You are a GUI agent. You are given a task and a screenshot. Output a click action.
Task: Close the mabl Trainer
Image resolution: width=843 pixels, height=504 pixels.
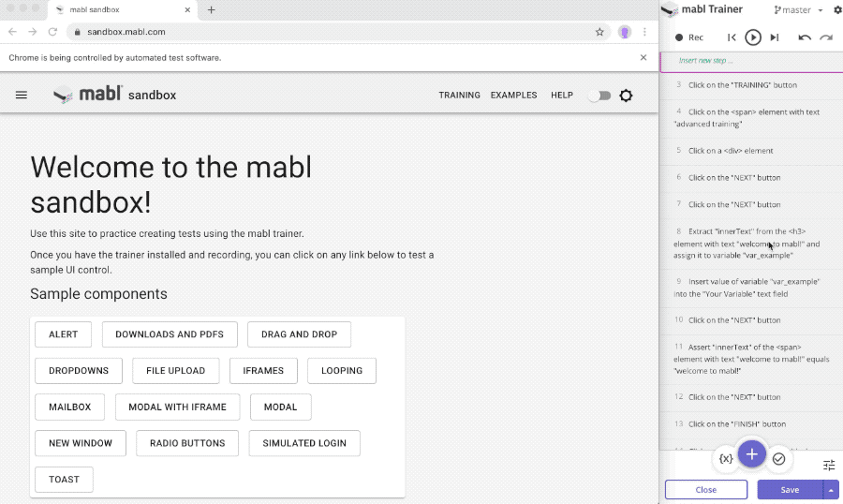(706, 490)
